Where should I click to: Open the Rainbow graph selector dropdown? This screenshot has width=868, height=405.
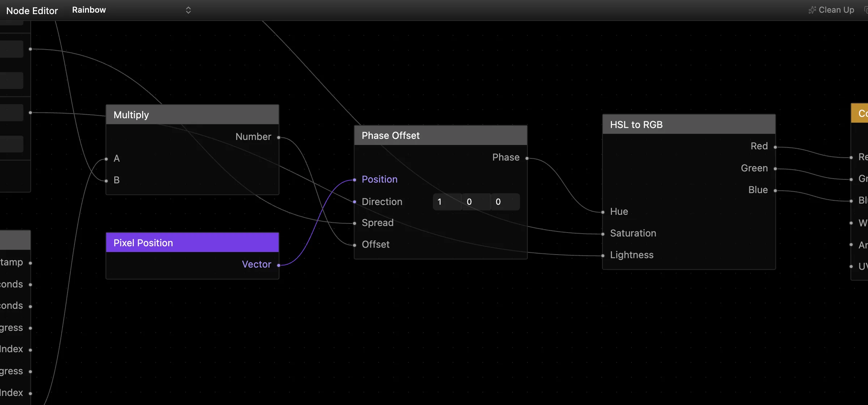[131, 10]
